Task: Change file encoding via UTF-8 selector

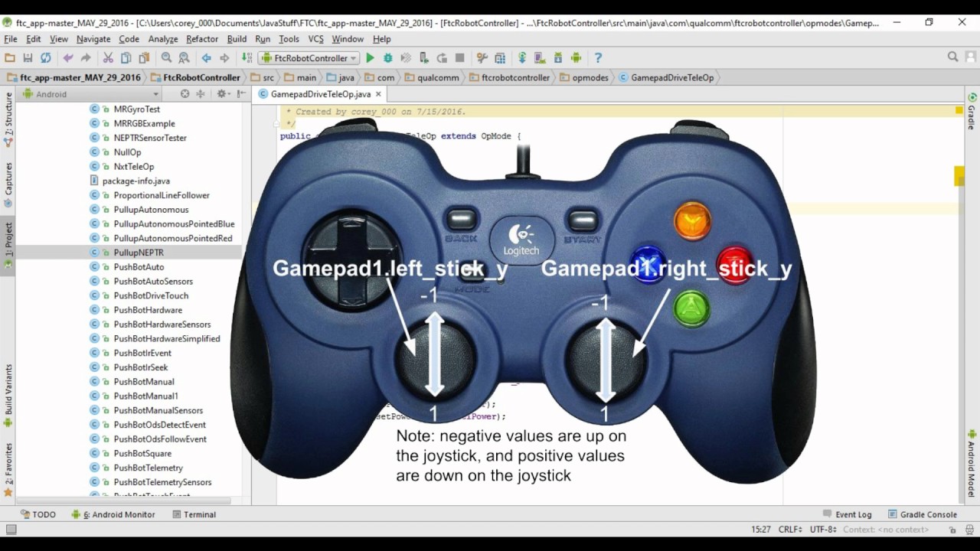Action: (822, 530)
